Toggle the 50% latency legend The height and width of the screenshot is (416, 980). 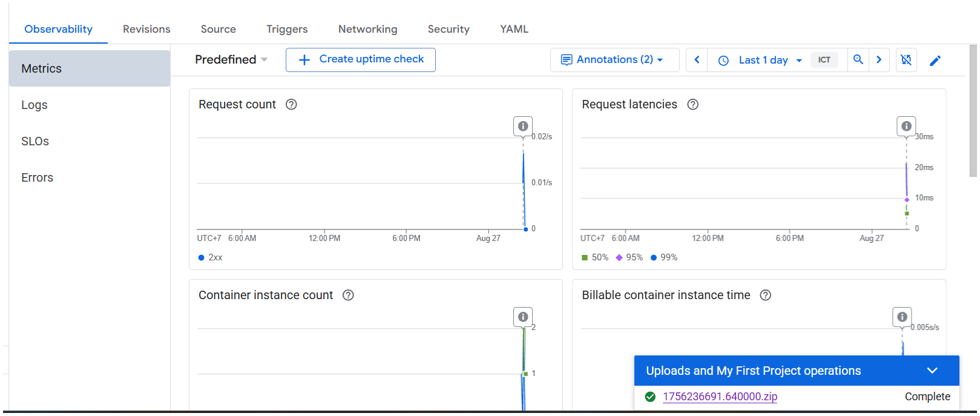pyautogui.click(x=594, y=257)
